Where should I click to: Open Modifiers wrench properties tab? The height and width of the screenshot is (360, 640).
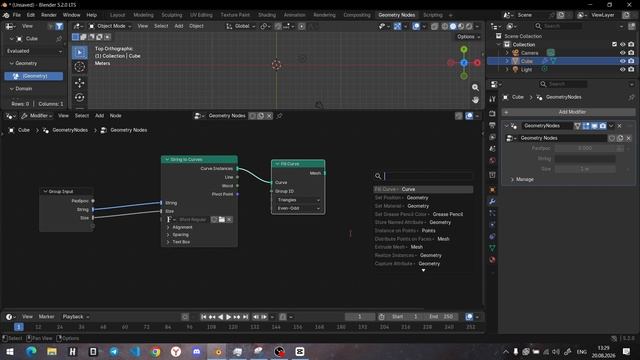tap(492, 202)
